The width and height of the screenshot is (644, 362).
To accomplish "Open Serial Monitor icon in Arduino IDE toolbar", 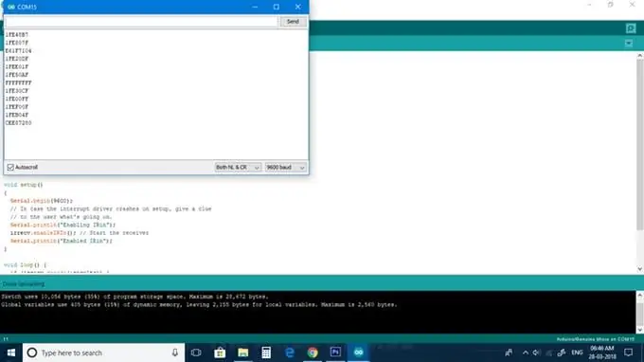I will (631, 28).
